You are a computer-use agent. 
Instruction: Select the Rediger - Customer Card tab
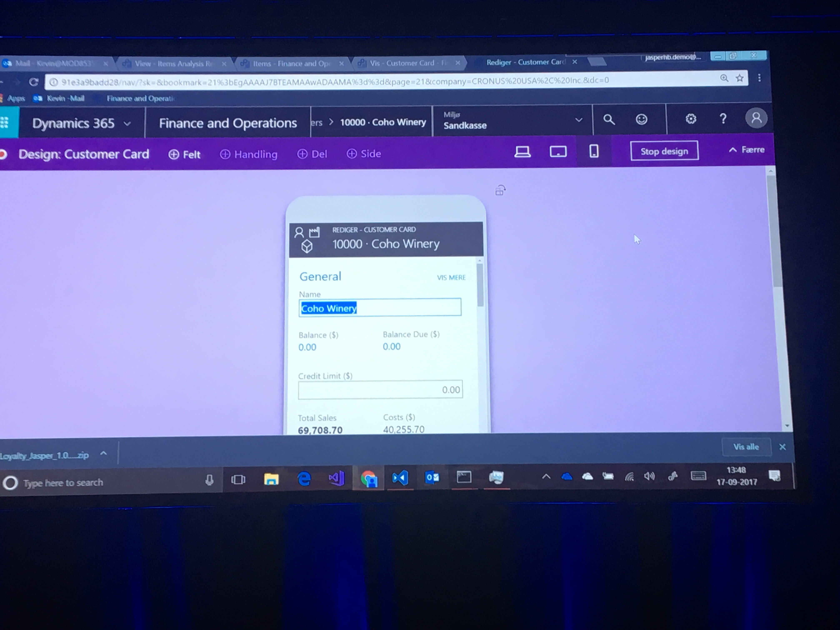coord(526,62)
